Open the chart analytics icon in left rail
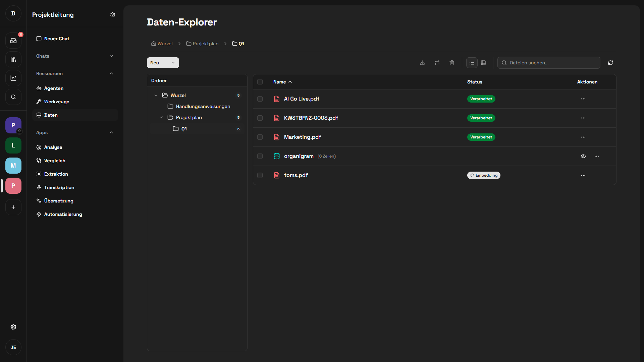644x362 pixels. [x=13, y=78]
